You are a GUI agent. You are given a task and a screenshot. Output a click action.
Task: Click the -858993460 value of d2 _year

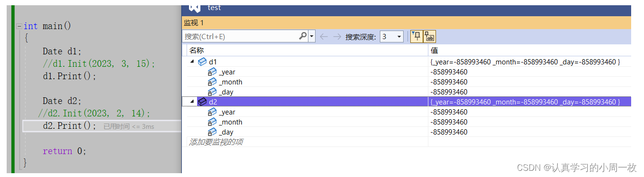pyautogui.click(x=449, y=112)
